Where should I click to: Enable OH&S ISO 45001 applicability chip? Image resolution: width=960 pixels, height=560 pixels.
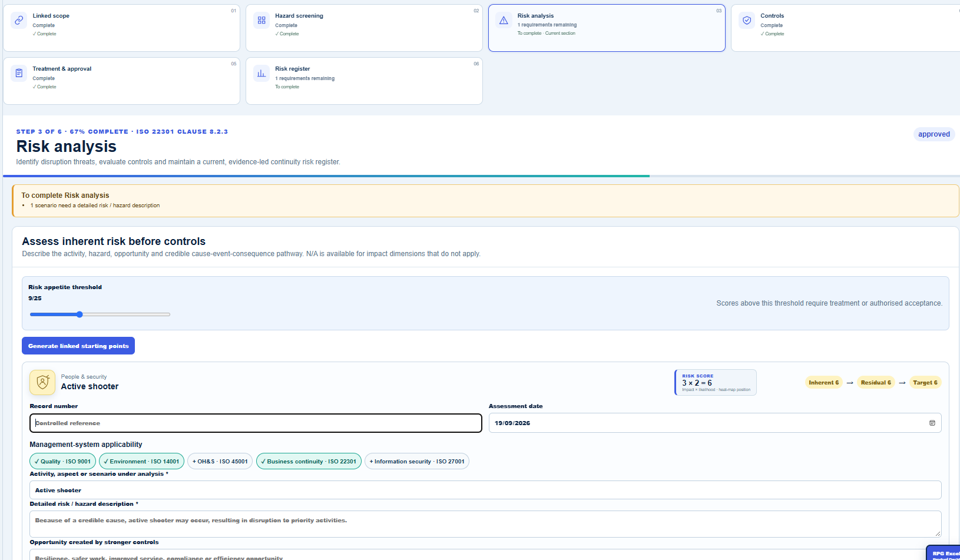tap(220, 461)
